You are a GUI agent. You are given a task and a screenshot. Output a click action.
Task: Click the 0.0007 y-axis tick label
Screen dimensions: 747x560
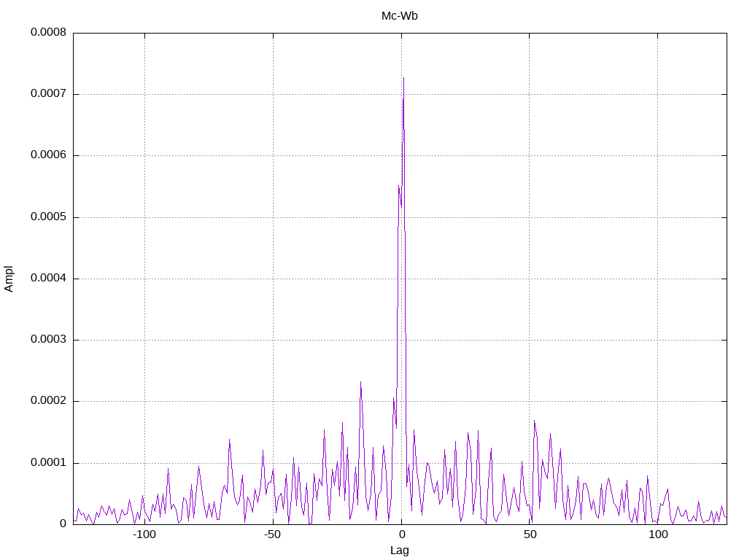48,94
